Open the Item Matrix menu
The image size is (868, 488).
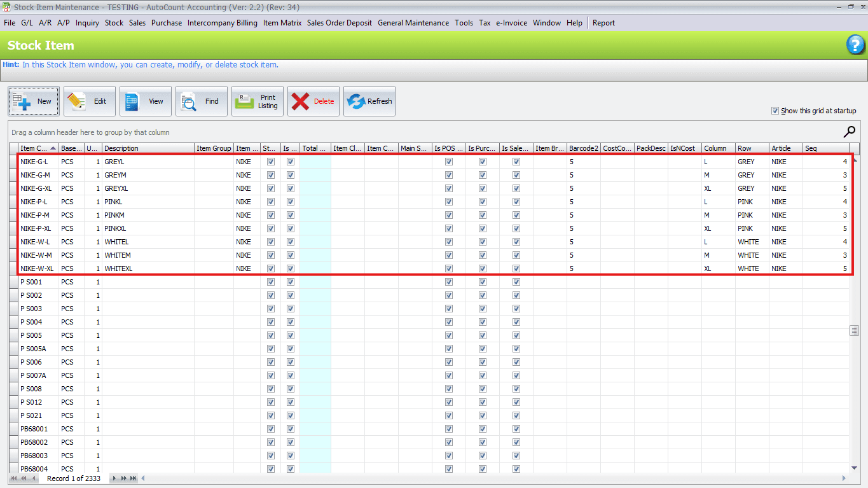point(282,23)
